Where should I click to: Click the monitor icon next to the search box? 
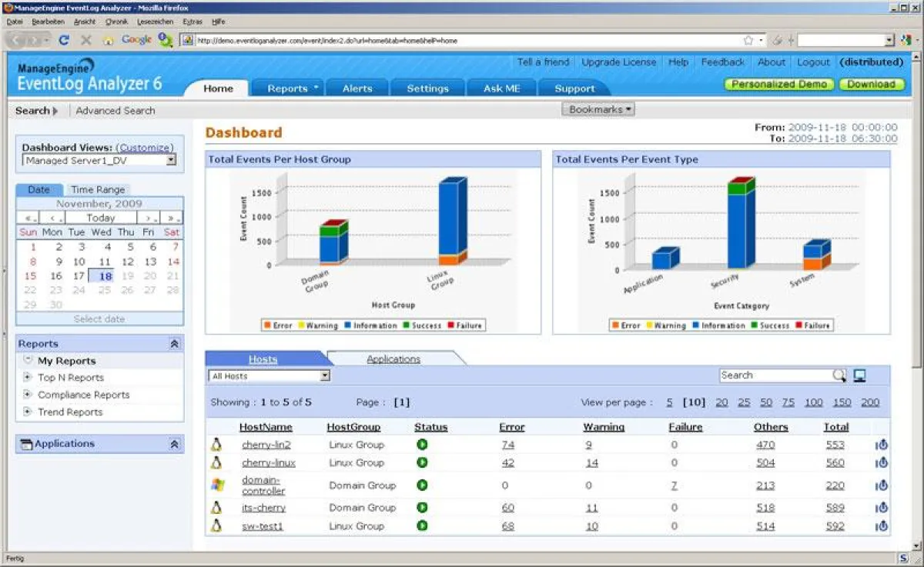860,375
